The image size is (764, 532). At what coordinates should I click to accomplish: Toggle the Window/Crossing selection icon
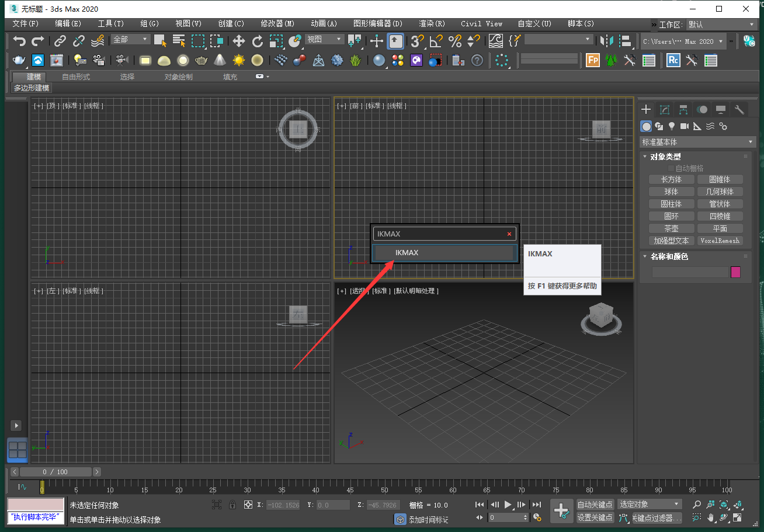217,41
